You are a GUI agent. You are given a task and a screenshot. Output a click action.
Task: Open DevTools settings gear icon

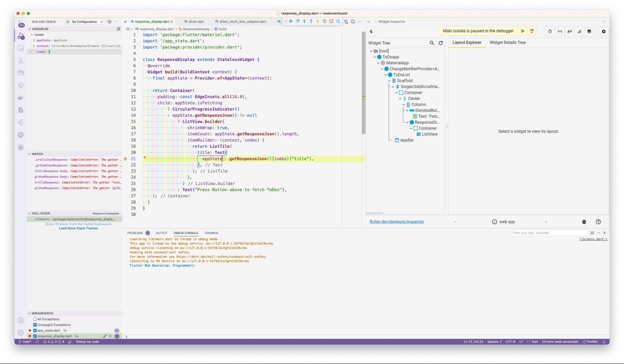pos(604,31)
